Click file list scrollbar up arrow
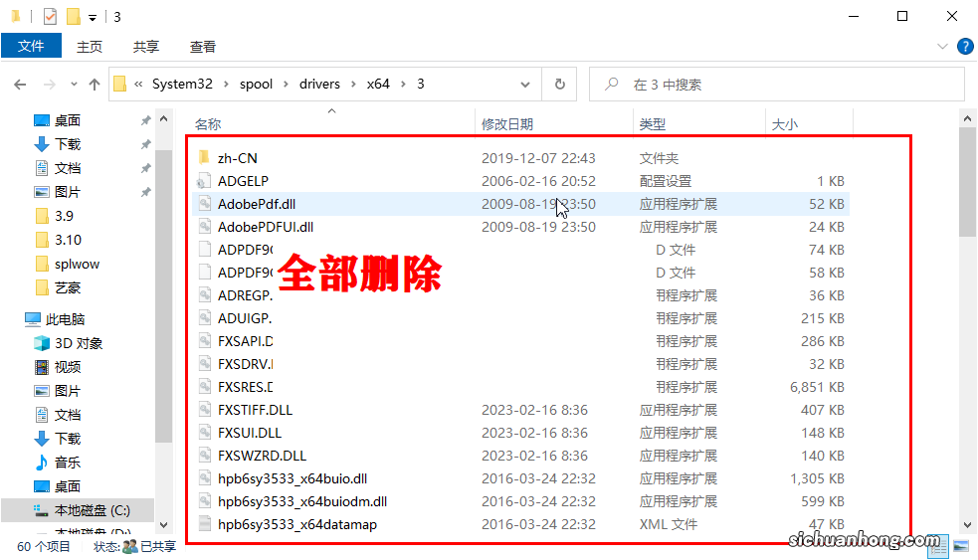 [967, 117]
